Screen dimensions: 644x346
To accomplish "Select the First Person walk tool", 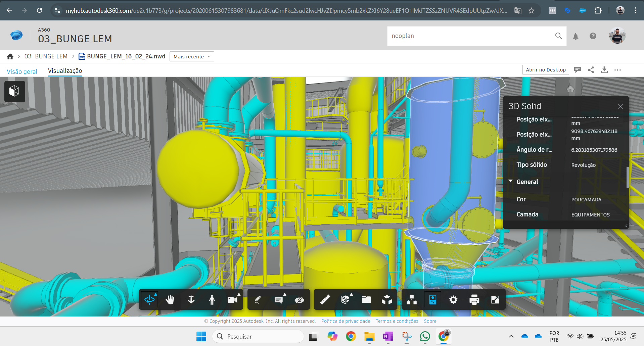I will (212, 299).
